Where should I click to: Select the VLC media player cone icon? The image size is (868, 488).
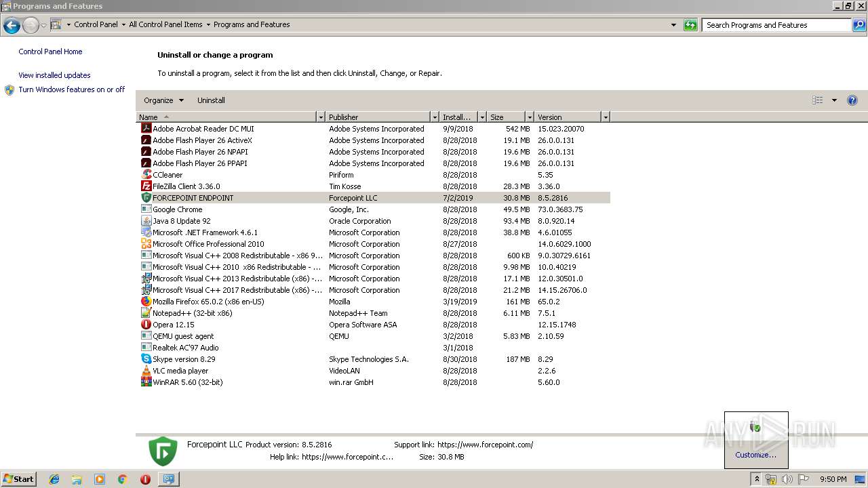pos(146,370)
